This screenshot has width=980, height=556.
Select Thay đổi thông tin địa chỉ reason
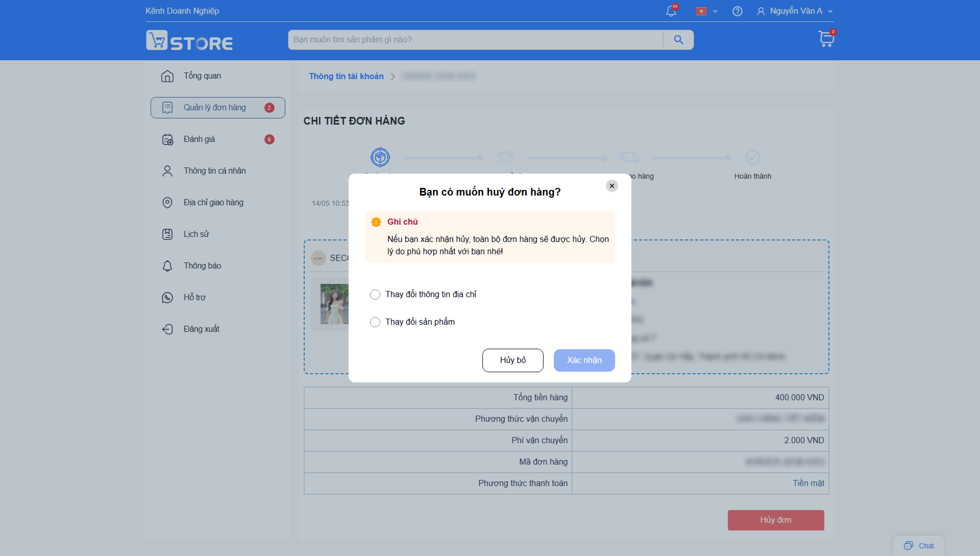pyautogui.click(x=423, y=294)
